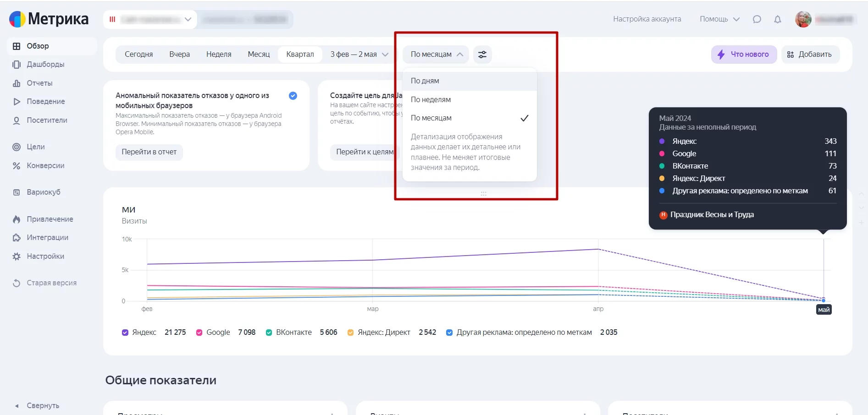The height and width of the screenshot is (415, 868).
Task: Open Настройка аккаунта link
Action: [x=647, y=19]
